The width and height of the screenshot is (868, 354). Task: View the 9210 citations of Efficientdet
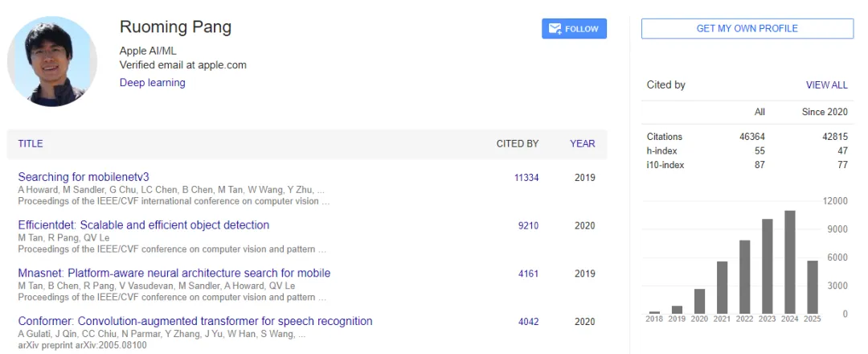[x=528, y=226]
